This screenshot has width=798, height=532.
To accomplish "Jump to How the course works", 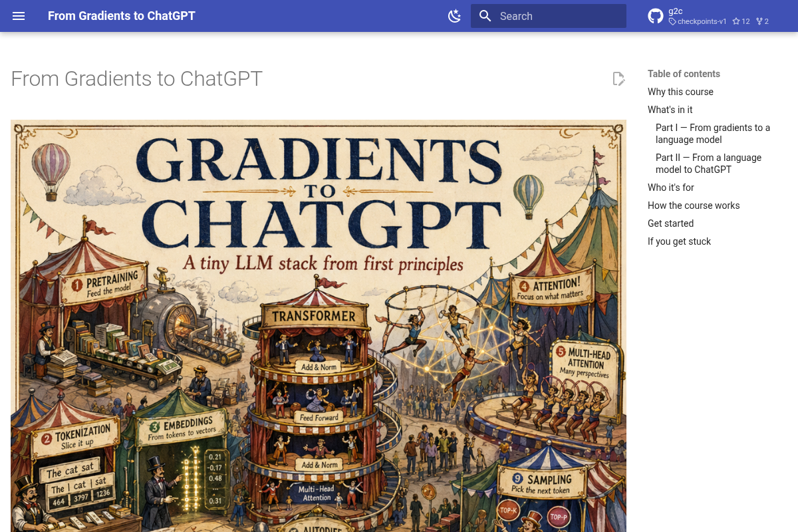I will click(x=694, y=205).
